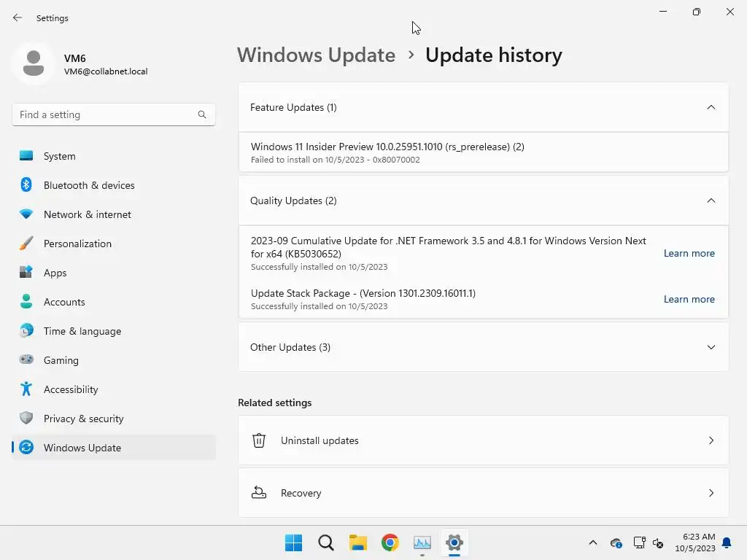747x560 pixels.
Task: Go to Windows Update breadcrumb
Action: 317,55
